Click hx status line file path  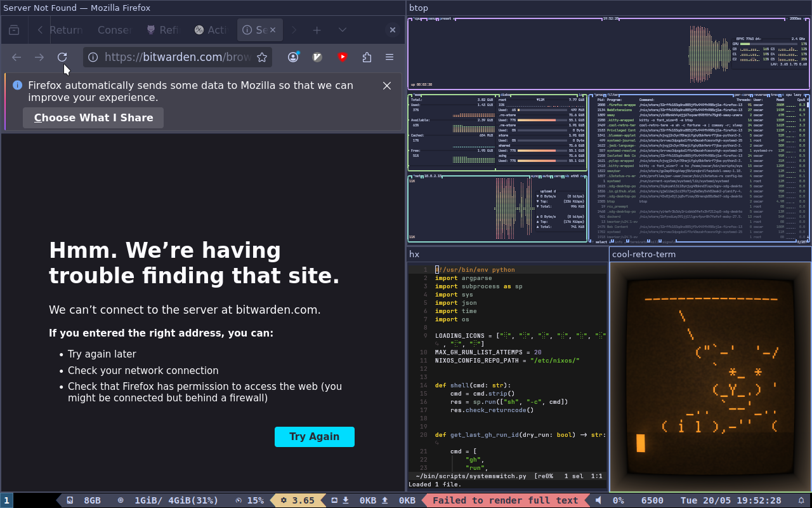471,476
